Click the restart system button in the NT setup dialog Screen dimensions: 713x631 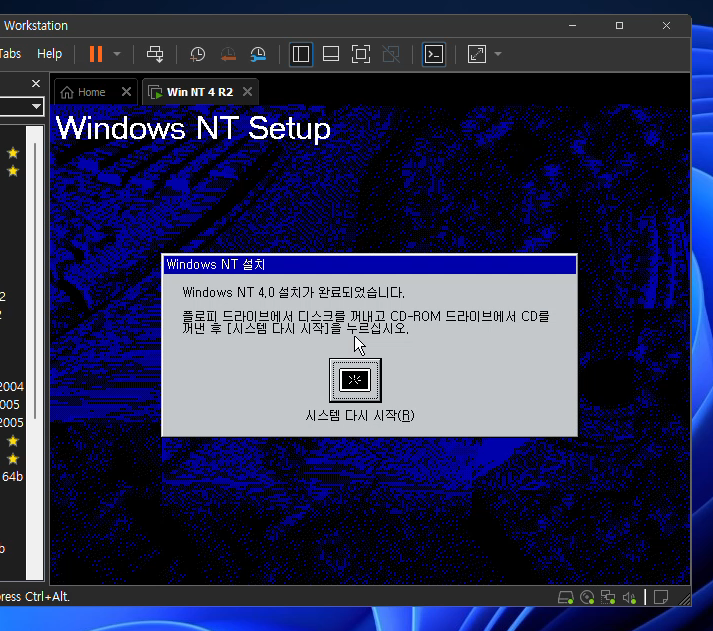[x=355, y=380]
